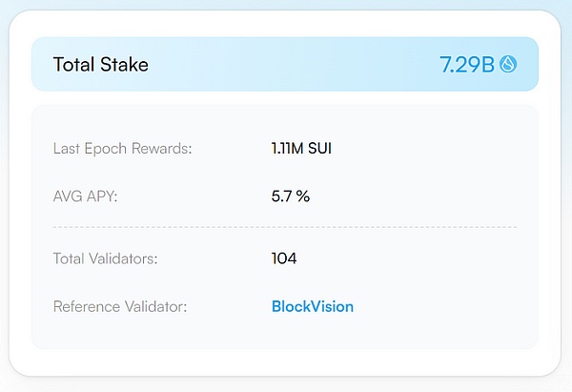Screen dimensions: 572x392
Task: Click empty space in the blue Total Stake banner
Action: click(286, 65)
